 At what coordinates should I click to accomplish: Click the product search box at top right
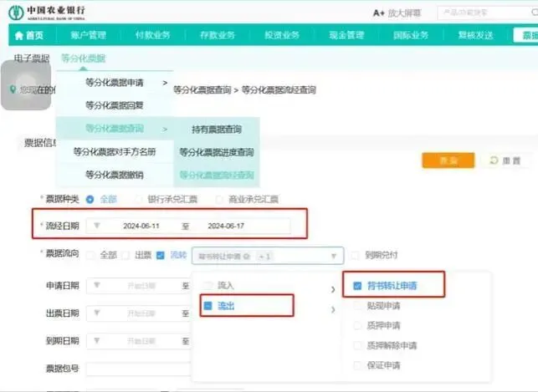point(487,13)
